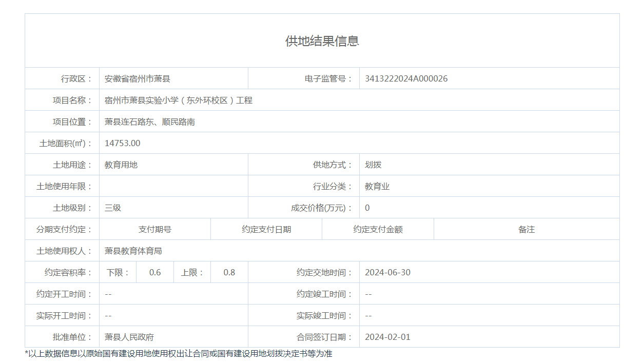Click the industry classification value 教育业
The height and width of the screenshot is (364, 642).
tap(377, 186)
